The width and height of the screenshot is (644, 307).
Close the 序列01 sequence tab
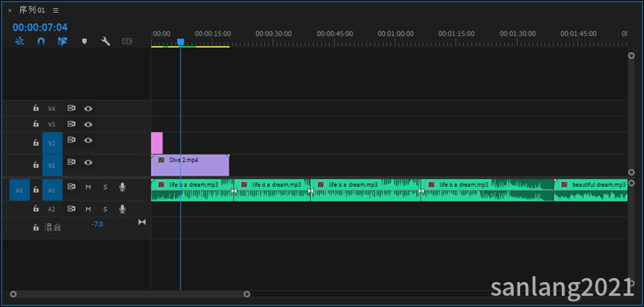(x=10, y=10)
